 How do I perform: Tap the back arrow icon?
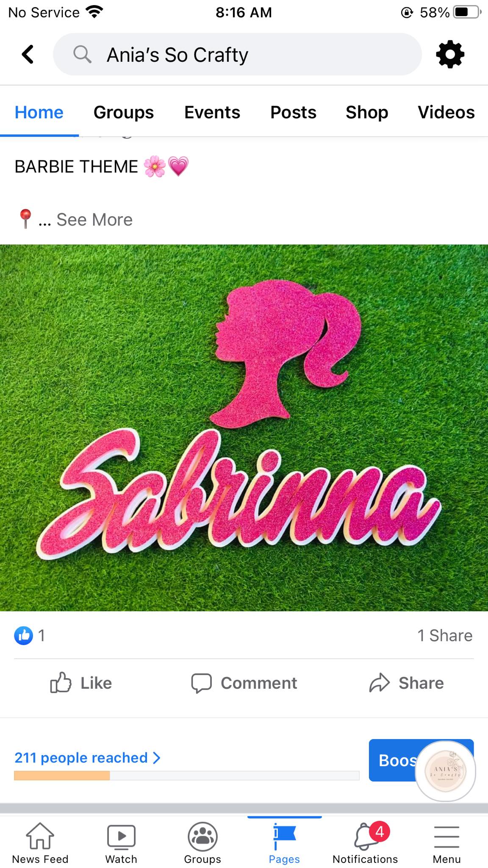click(x=28, y=54)
